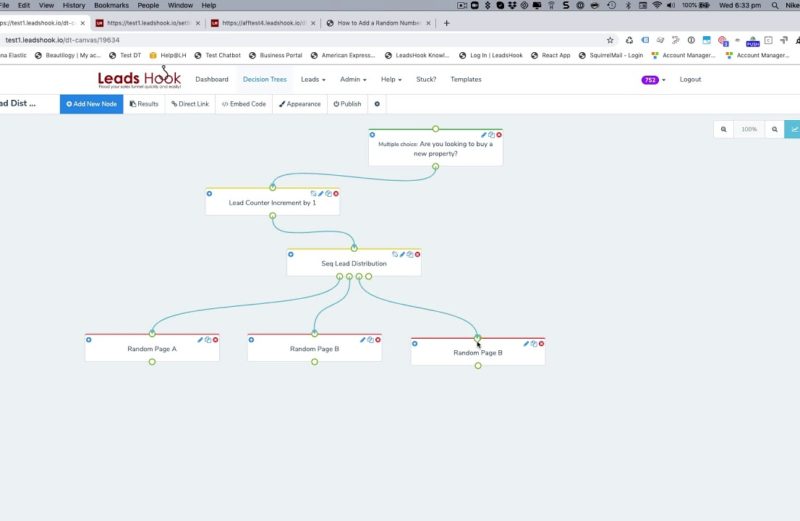Screen dimensions: 800x521
Task: Click the blue plus on Random Page A
Action: pos(89,339)
